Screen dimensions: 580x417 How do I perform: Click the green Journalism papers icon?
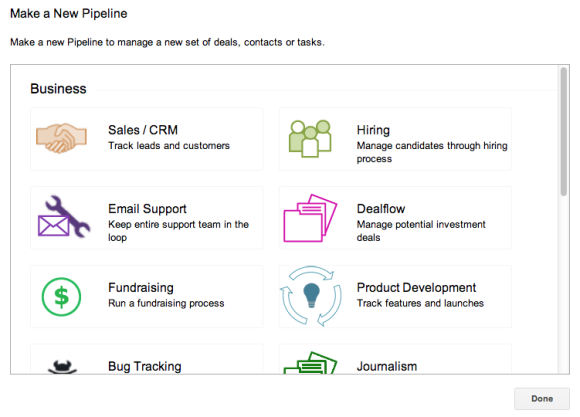pos(310,363)
